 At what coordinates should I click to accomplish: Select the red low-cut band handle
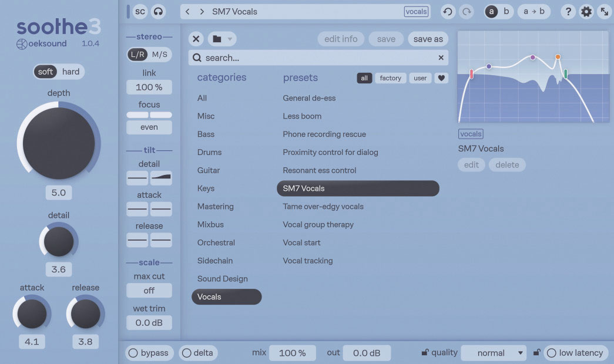coord(471,73)
